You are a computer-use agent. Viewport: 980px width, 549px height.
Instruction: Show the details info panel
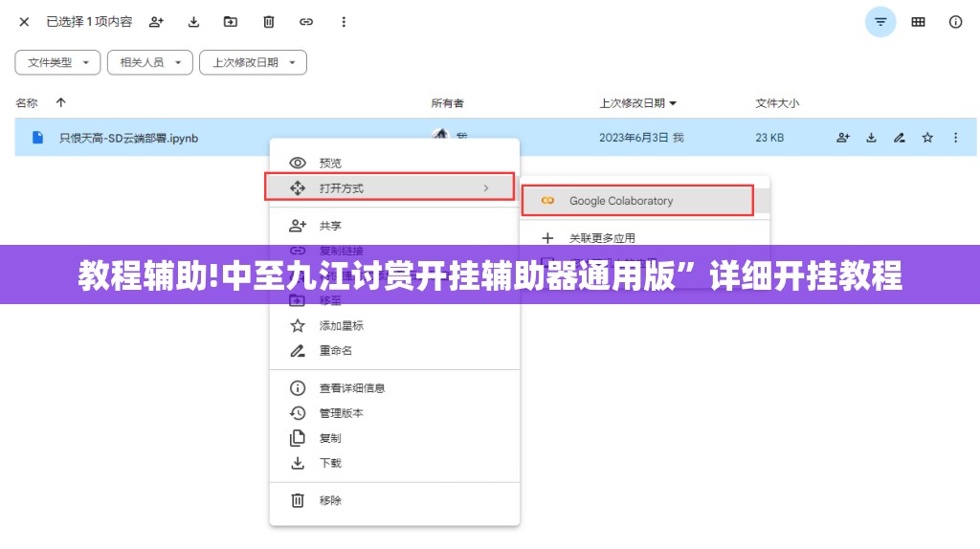click(x=956, y=22)
